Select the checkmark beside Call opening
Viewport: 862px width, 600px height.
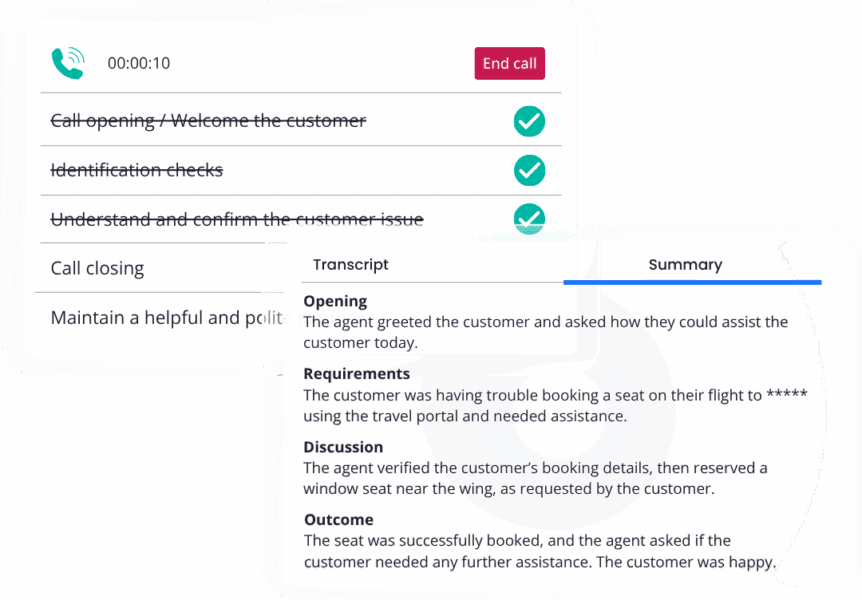point(529,121)
